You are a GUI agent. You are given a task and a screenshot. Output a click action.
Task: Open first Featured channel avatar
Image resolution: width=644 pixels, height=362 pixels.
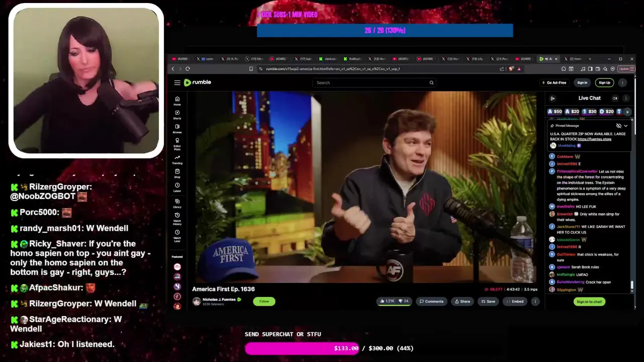click(x=177, y=266)
